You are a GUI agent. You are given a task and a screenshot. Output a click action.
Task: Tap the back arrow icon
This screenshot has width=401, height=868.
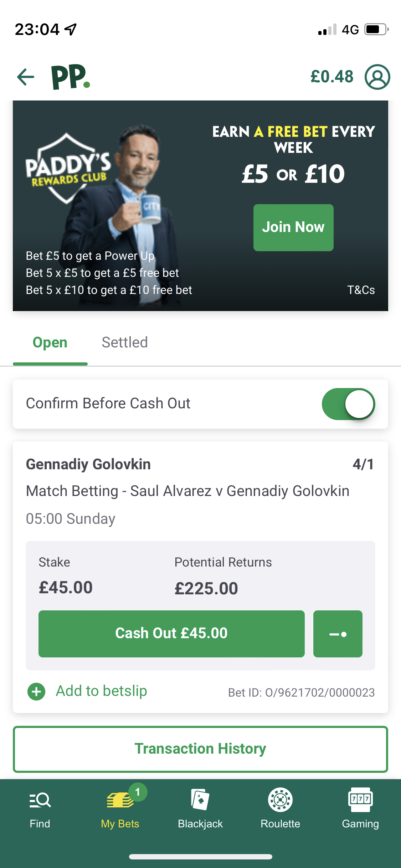[26, 77]
